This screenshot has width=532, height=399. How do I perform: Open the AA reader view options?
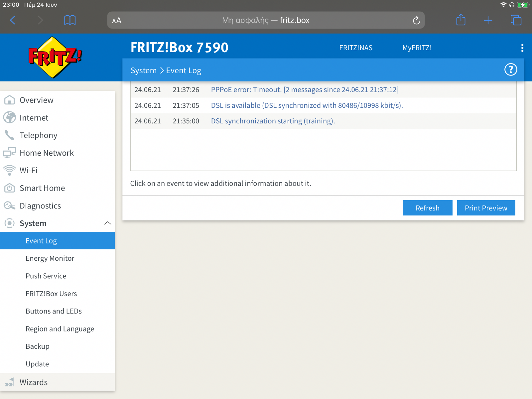[117, 21]
